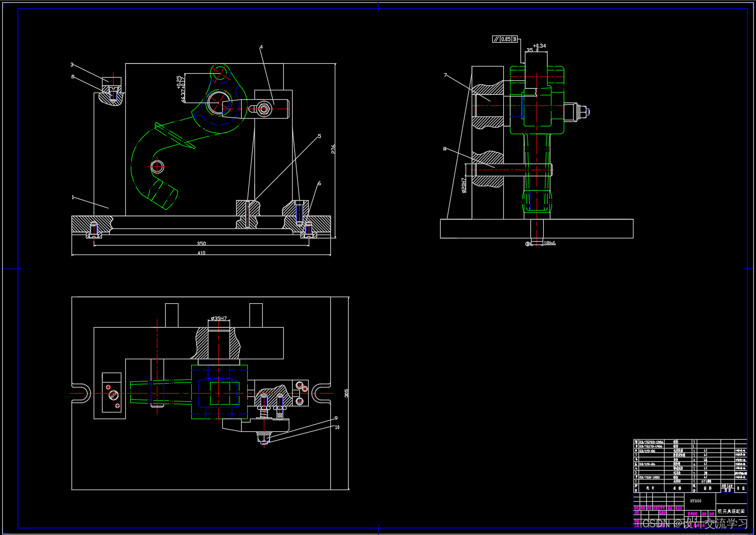
Task: Click part balloon number 7 in the side view
Action: coord(445,75)
